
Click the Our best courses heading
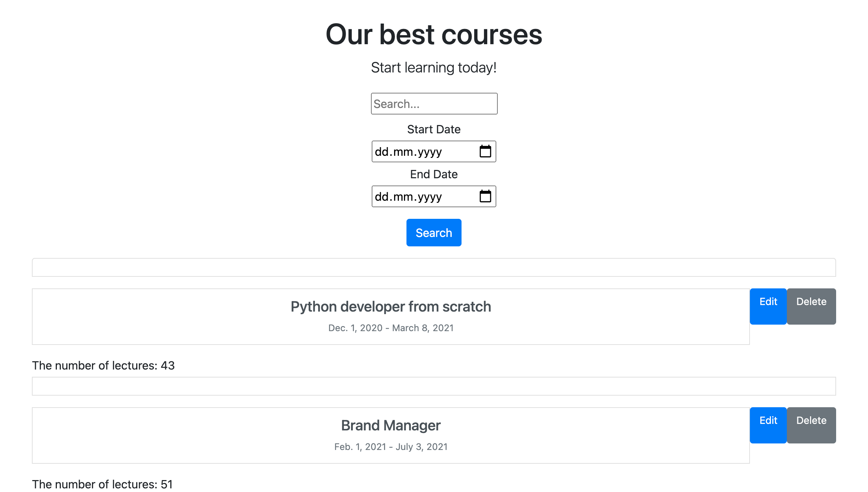[434, 34]
